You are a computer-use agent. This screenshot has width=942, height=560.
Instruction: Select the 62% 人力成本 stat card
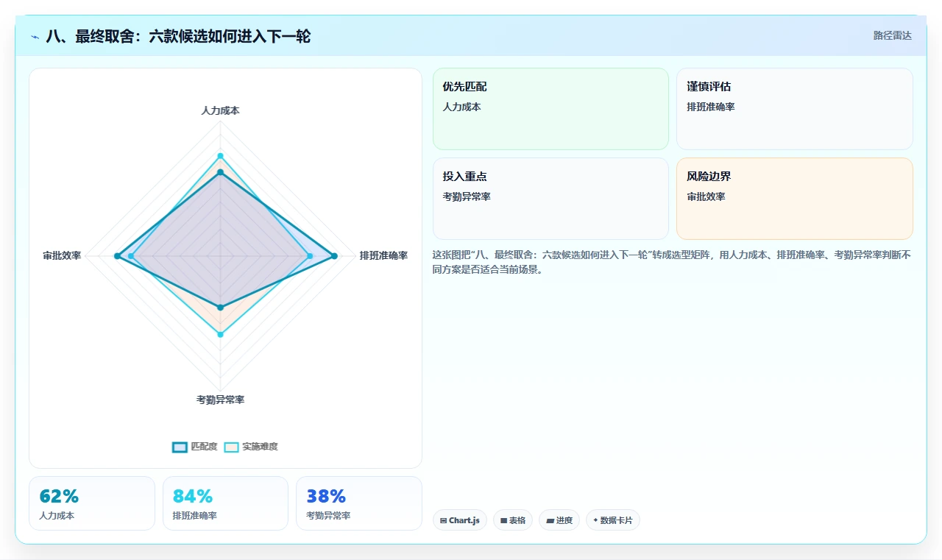92,503
